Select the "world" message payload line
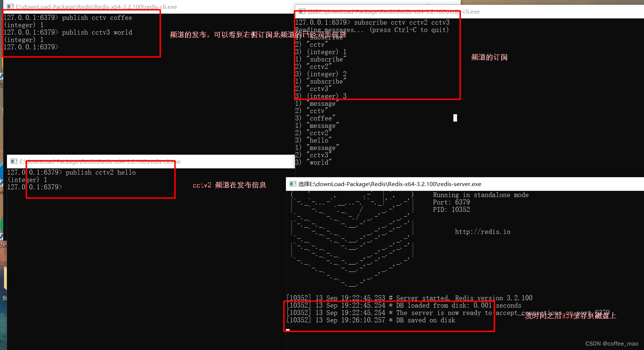644x350 pixels. point(314,162)
